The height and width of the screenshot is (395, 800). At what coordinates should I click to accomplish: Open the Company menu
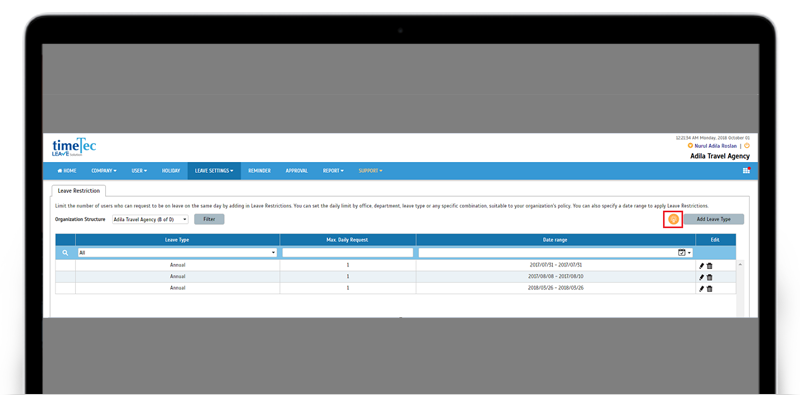(x=104, y=171)
